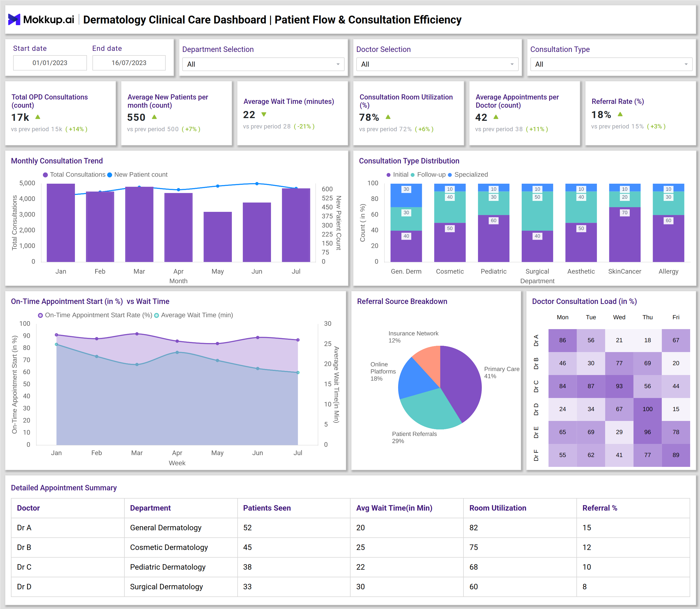Click the Total OPD Consultations green up arrow
The image size is (700, 609).
point(38,117)
